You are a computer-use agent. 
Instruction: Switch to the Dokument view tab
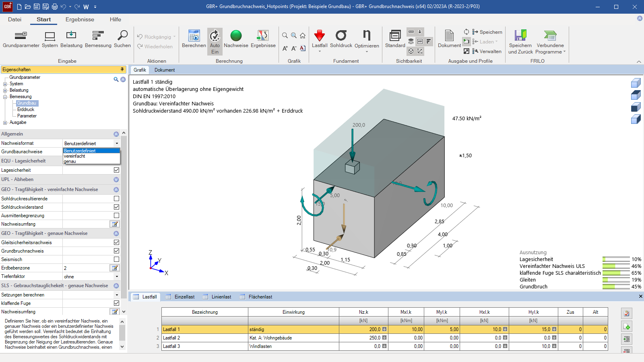coord(165,70)
